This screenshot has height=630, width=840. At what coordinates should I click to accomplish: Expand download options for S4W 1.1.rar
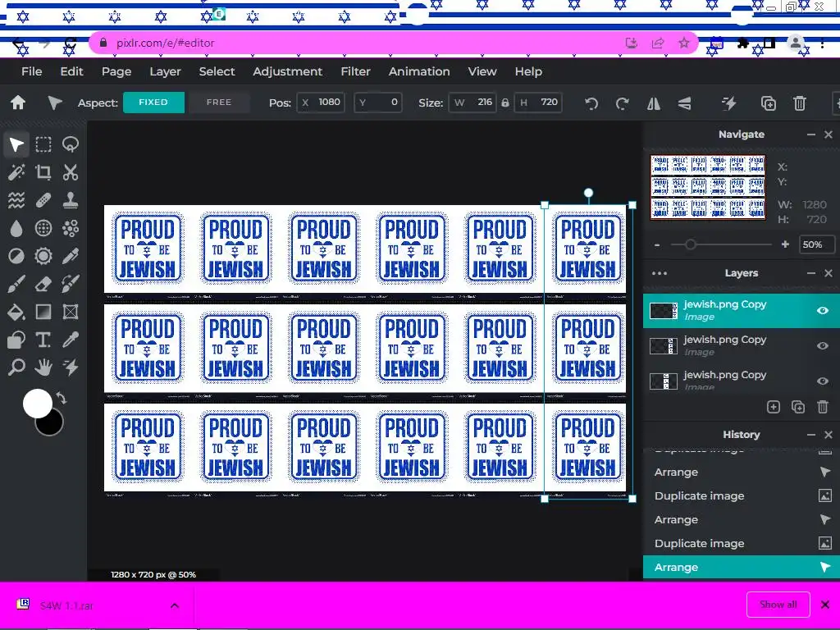pos(175,606)
